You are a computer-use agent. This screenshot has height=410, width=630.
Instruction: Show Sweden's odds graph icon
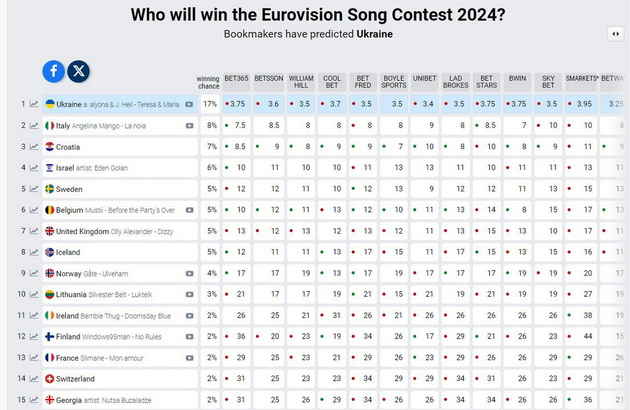pos(34,189)
